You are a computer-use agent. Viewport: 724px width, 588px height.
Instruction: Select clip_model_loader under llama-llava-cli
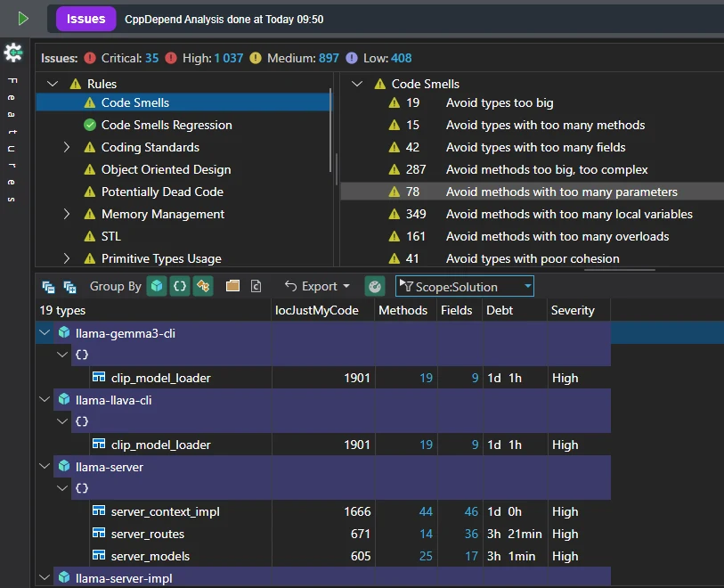tap(160, 445)
